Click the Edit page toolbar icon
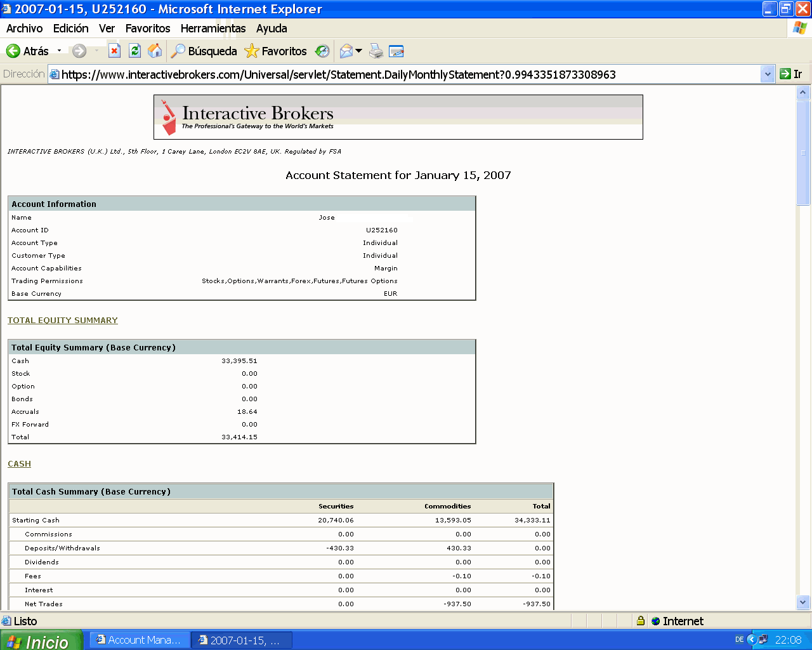The height and width of the screenshot is (650, 812). 396,51
